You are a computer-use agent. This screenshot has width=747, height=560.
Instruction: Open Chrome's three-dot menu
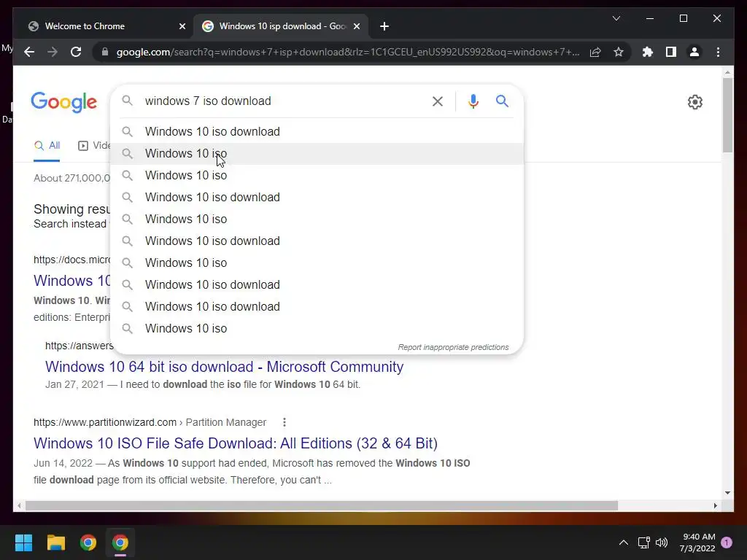pyautogui.click(x=718, y=52)
